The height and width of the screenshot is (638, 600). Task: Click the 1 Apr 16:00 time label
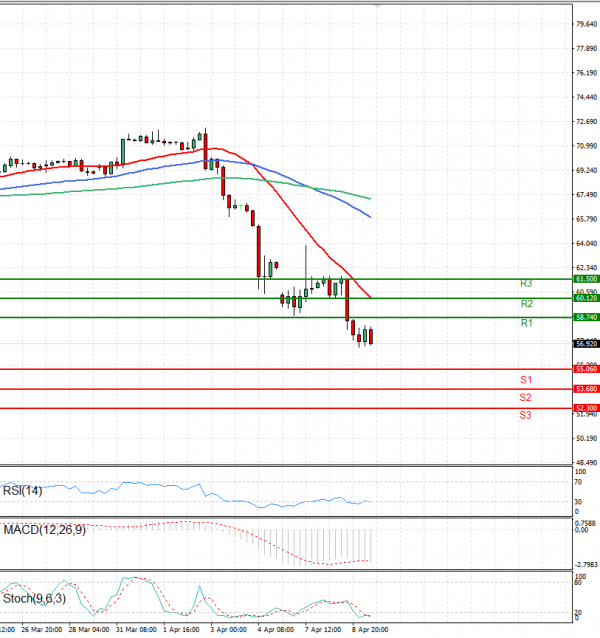[x=181, y=629]
